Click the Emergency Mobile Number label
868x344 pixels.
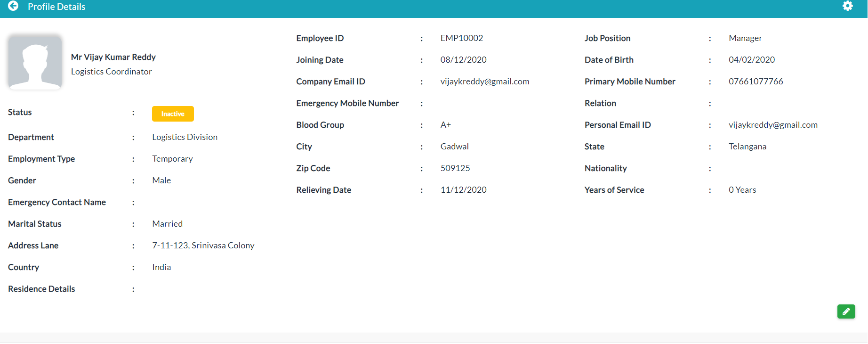[x=348, y=103]
